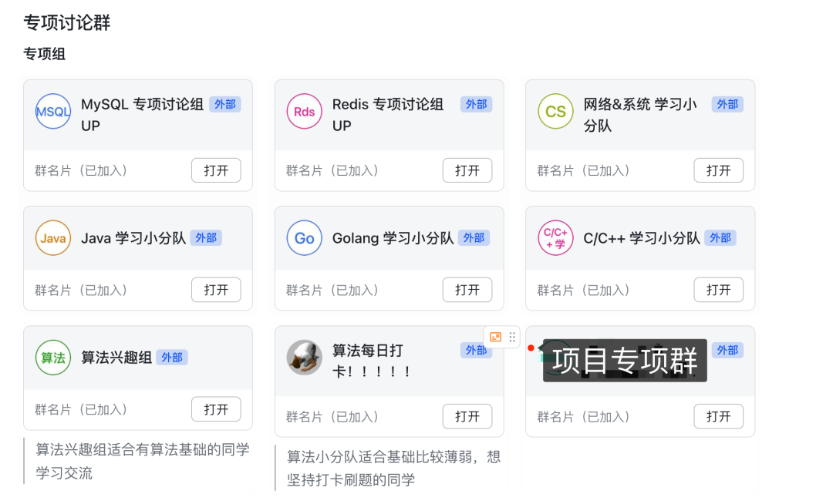Select the pink C/C++ group avatar
The height and width of the screenshot is (504, 833).
coord(555,238)
